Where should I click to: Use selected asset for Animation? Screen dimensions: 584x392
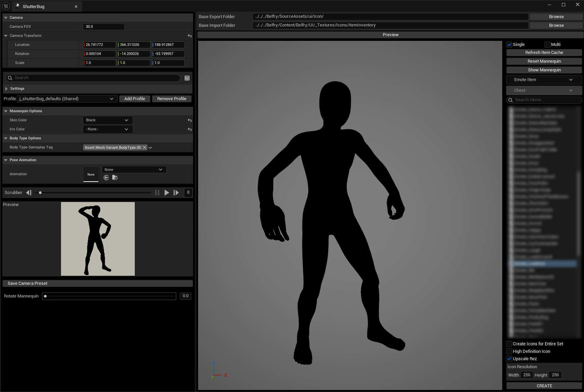(x=106, y=178)
